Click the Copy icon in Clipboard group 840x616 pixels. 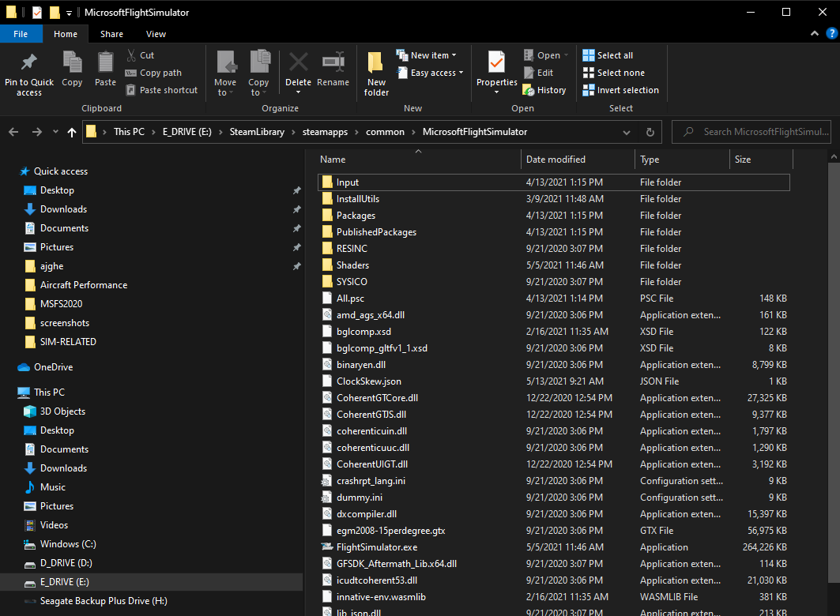tap(72, 62)
